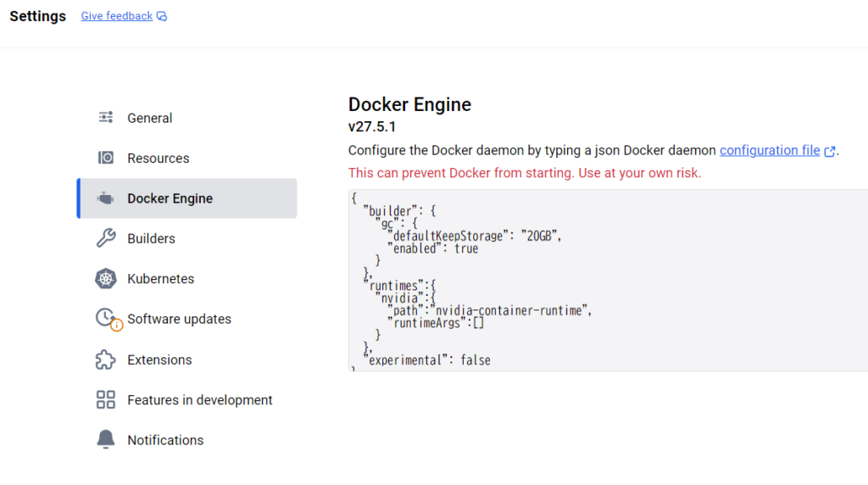Open the configuration file documentation link
The width and height of the screenshot is (868, 485).
[x=770, y=150]
